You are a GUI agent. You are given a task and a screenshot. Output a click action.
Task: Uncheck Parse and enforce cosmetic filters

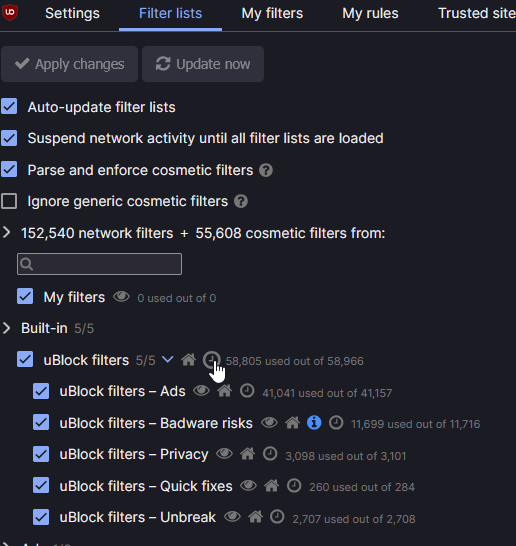9,169
